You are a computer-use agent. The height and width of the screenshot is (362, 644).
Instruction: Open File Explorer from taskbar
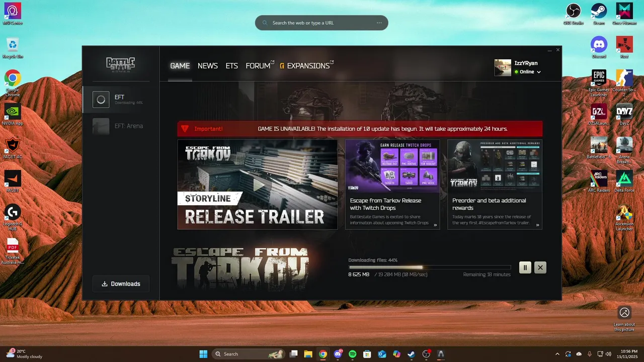coord(308,354)
